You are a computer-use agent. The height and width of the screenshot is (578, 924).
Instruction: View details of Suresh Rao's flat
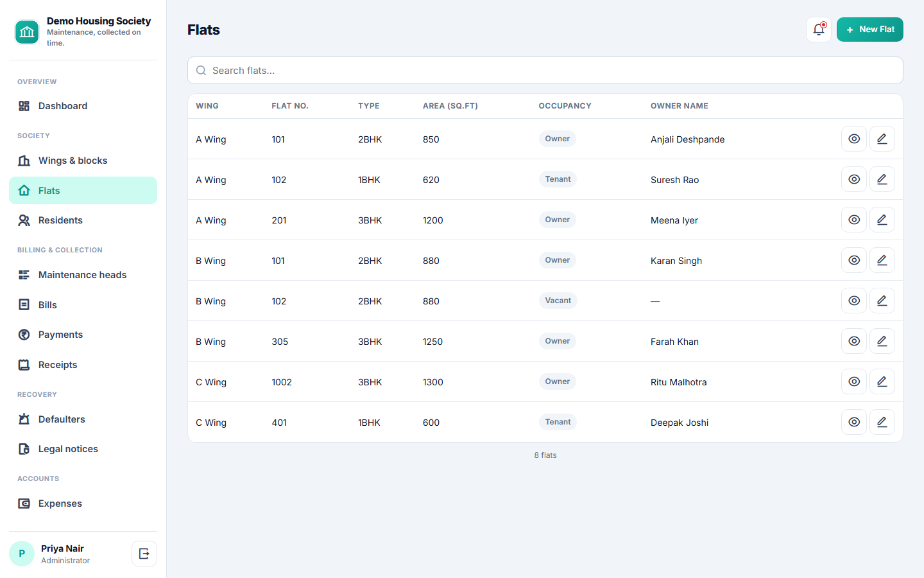click(x=854, y=179)
